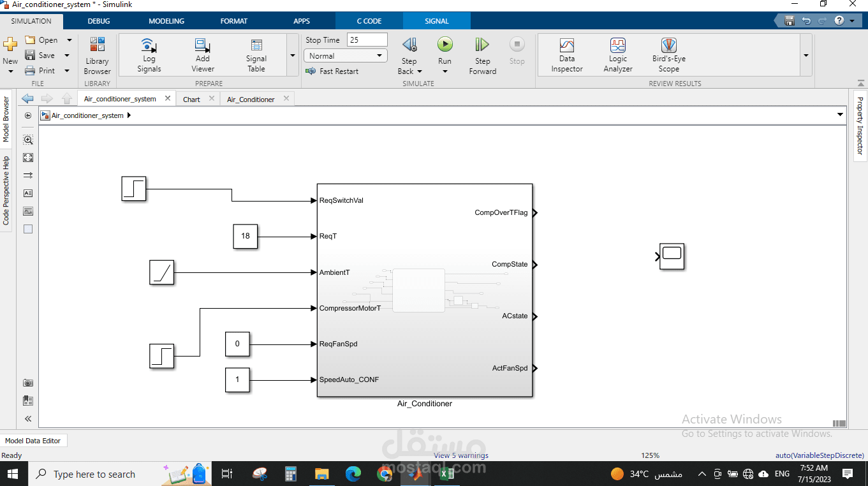Click the Stop Time input field
The height and width of the screenshot is (486, 868).
click(367, 40)
